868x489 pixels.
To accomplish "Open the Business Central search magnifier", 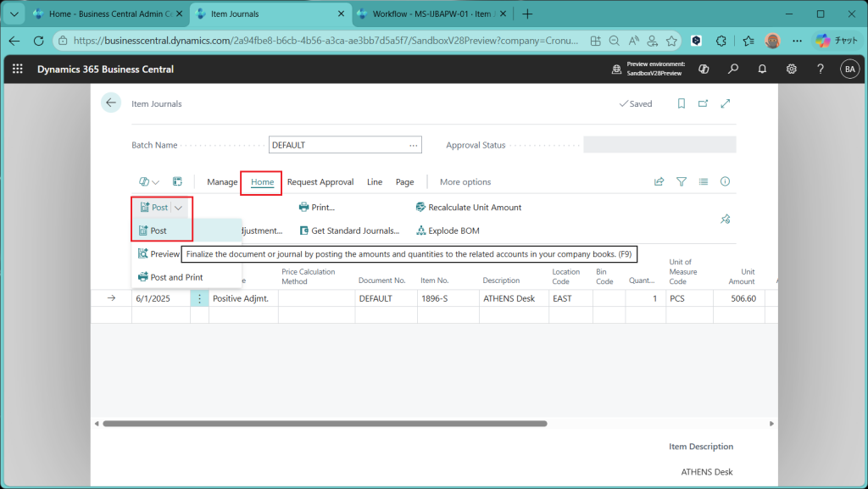I will [733, 69].
